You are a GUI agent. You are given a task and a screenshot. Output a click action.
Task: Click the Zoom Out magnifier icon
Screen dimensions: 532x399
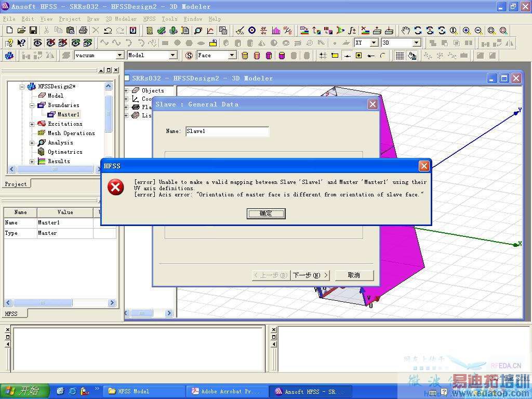tap(478, 31)
